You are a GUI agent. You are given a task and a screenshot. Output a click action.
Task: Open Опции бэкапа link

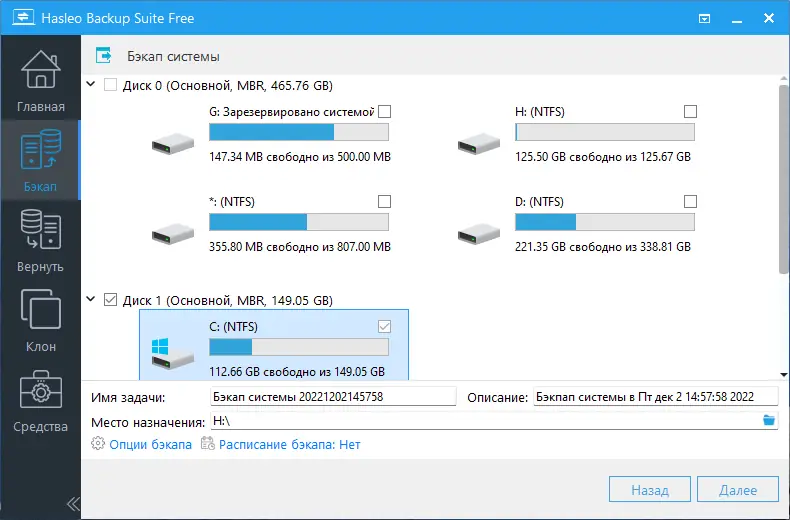(151, 444)
